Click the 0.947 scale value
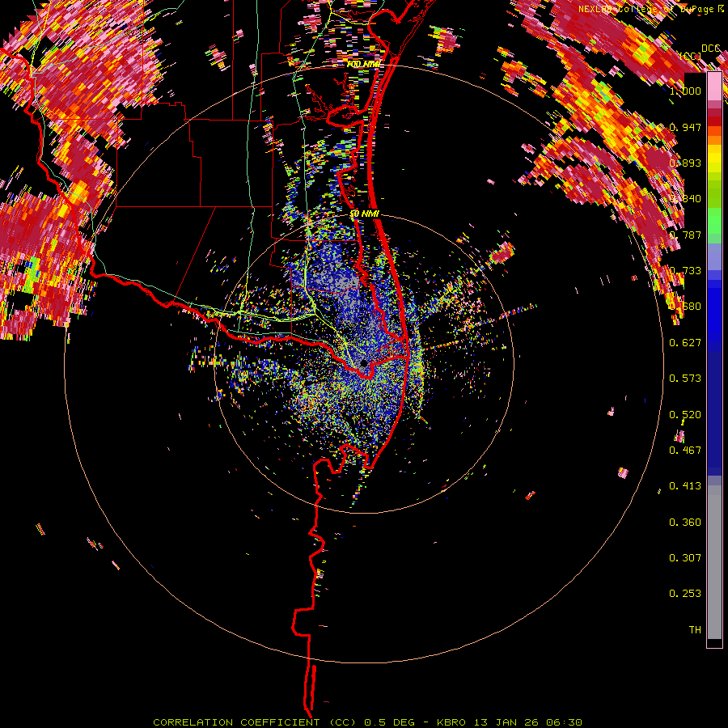This screenshot has width=728, height=728. tap(685, 127)
